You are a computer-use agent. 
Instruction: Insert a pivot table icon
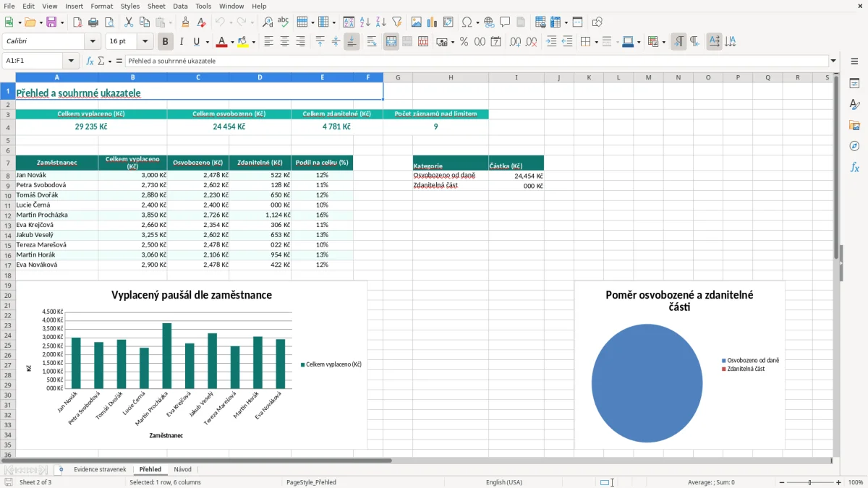[448, 22]
